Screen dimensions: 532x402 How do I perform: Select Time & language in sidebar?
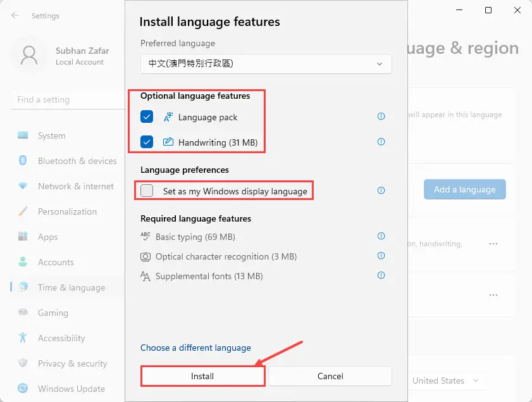point(68,287)
